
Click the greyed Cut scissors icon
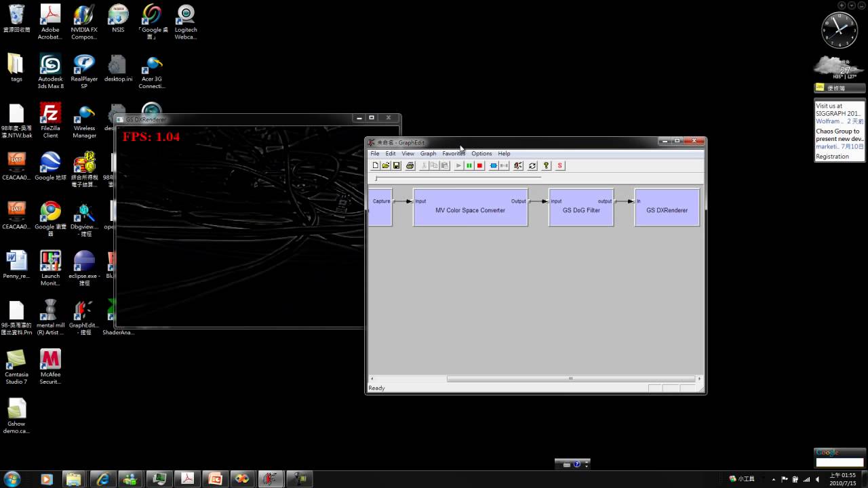(x=424, y=165)
